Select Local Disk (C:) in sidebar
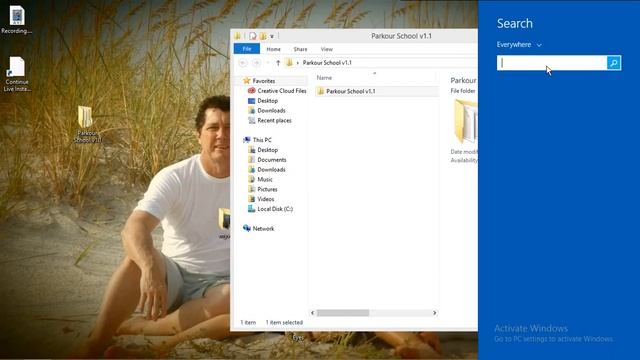Viewport: 640px width, 360px height. (275, 209)
